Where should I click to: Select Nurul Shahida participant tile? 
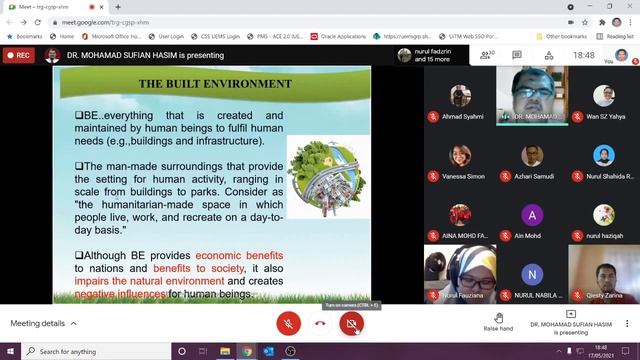tap(604, 156)
